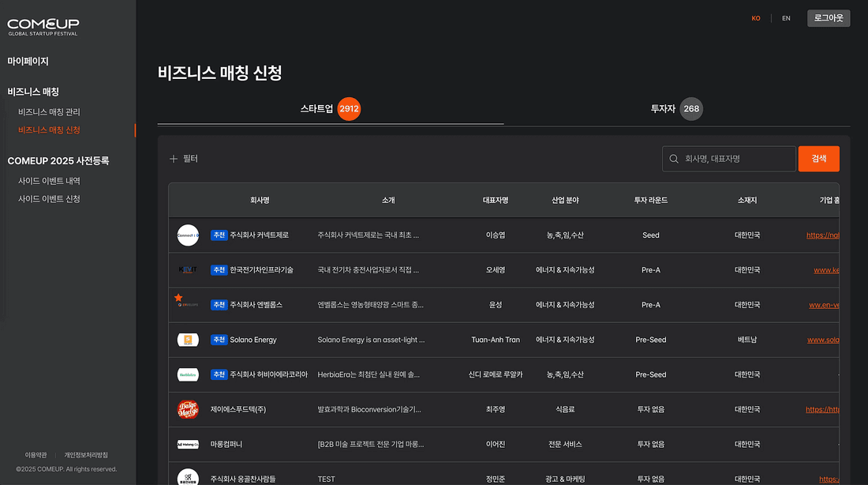Expand the 필터 options

(184, 159)
